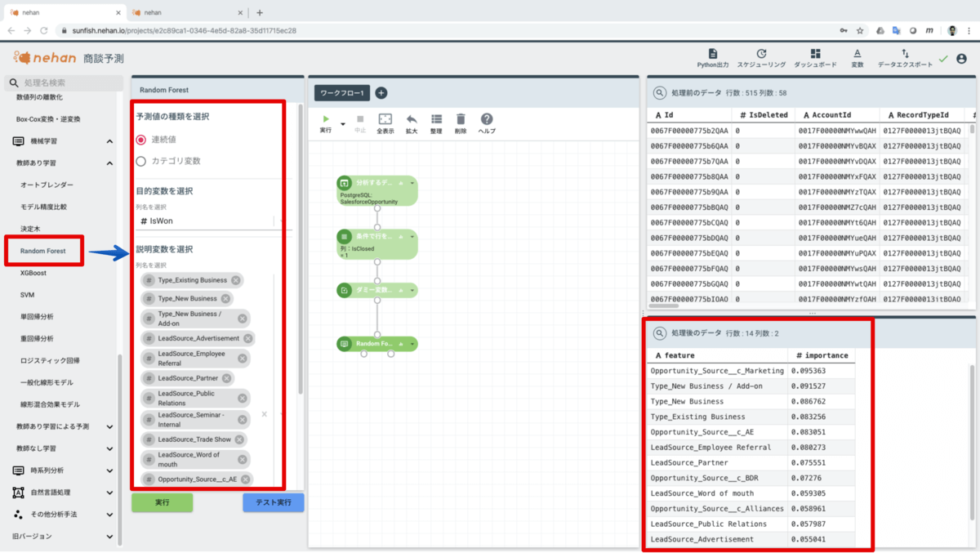
Task: Click the nehan logo
Action: click(44, 57)
